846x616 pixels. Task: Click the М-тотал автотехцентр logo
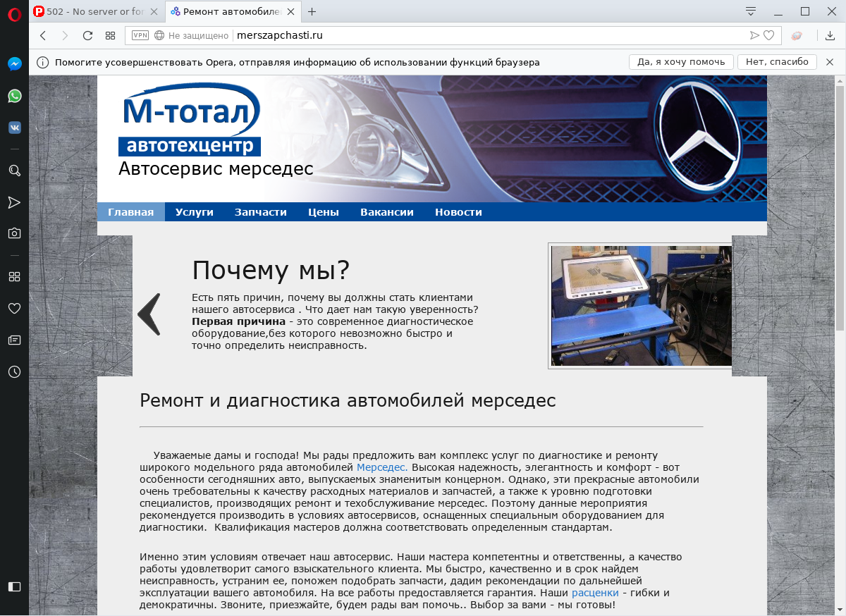coord(190,119)
